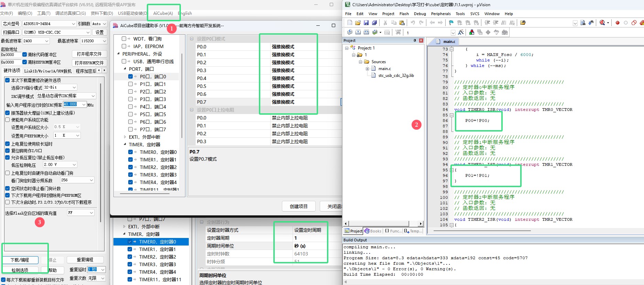Click New file icon in µVision toolbar

point(350,23)
